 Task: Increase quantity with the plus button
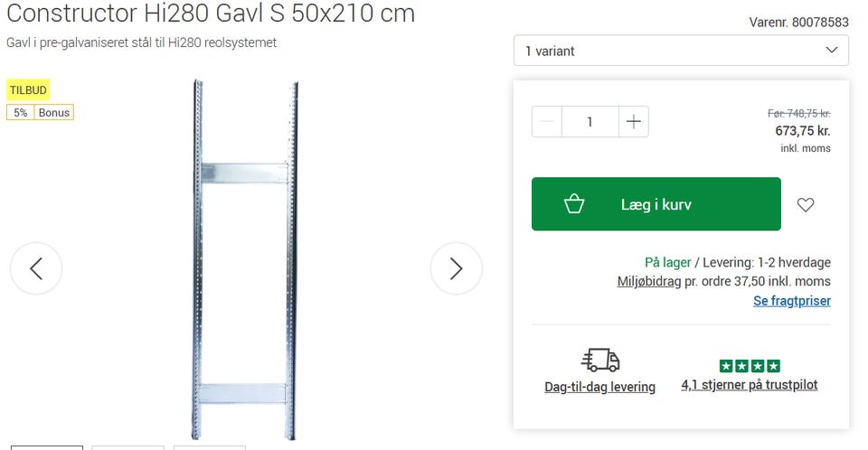click(x=633, y=122)
